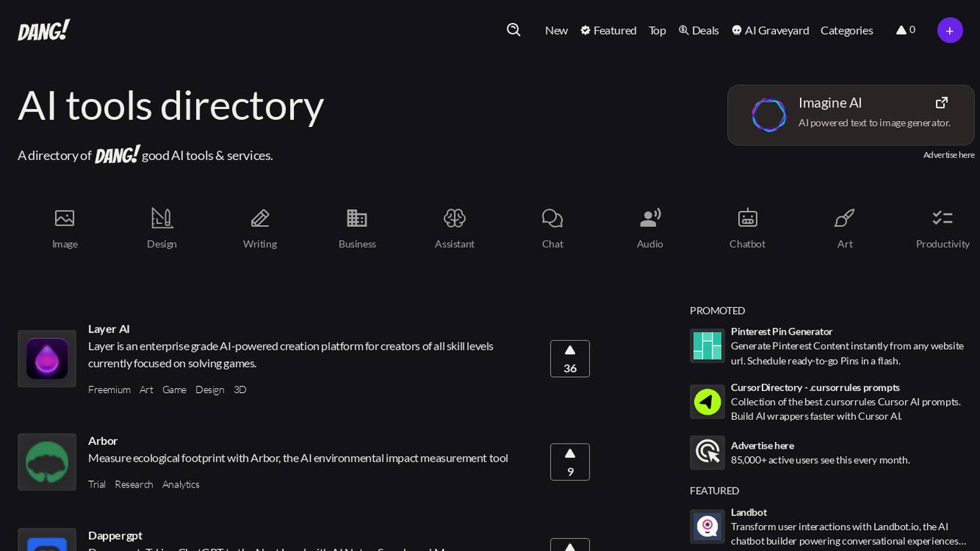This screenshot has height=551, width=980.
Task: Click the small Advertise here link under sponsor card
Action: (x=948, y=155)
